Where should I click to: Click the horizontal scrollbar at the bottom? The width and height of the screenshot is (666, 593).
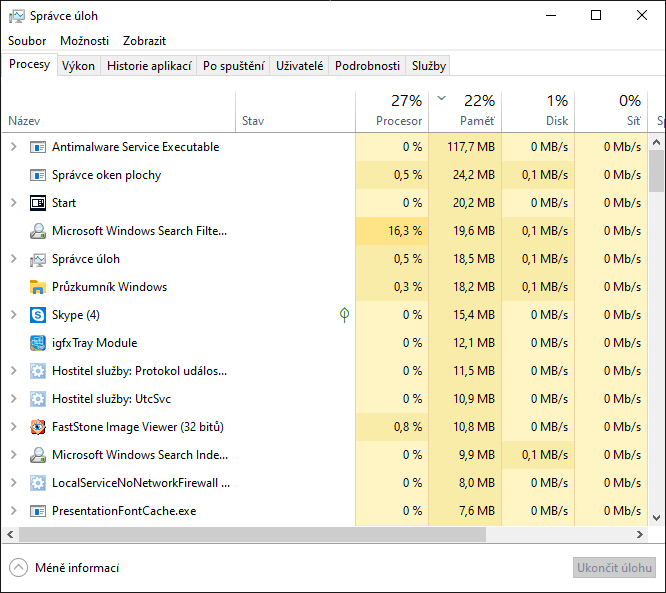point(300,535)
